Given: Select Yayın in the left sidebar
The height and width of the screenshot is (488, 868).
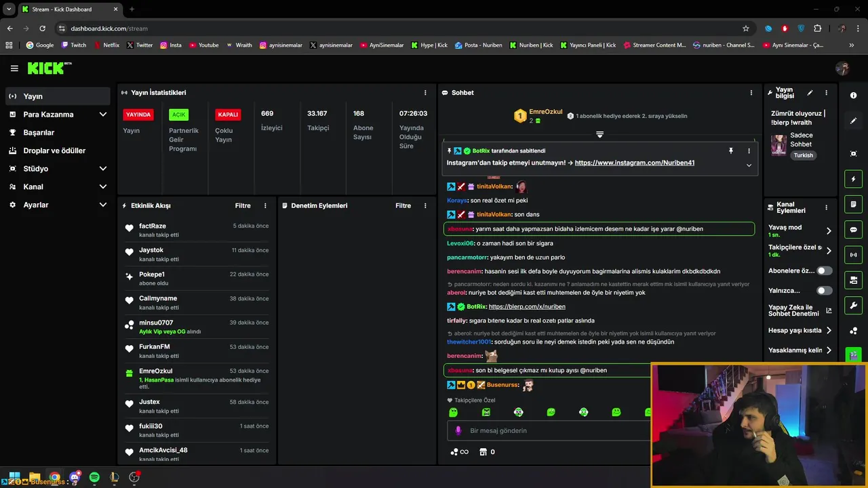Looking at the screenshot, I should click(x=58, y=96).
